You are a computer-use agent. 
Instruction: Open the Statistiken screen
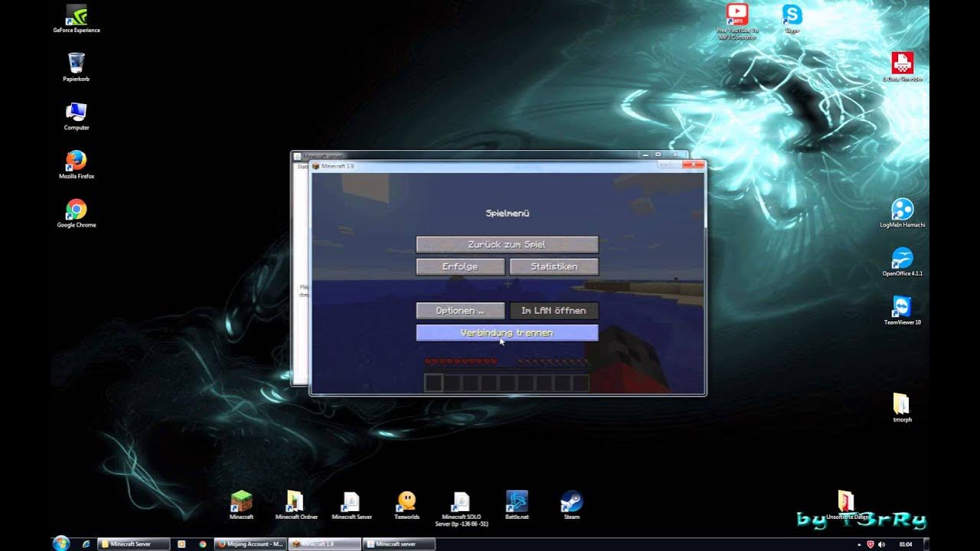point(554,266)
